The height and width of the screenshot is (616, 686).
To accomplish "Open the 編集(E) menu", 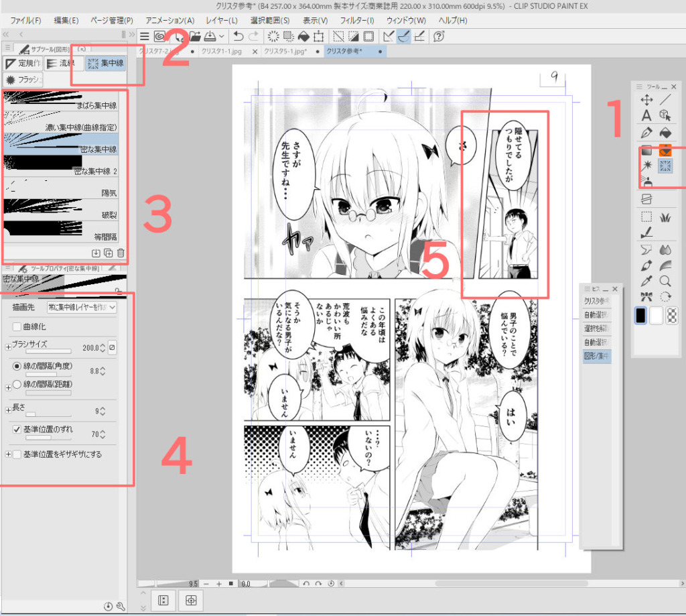I will [x=66, y=20].
